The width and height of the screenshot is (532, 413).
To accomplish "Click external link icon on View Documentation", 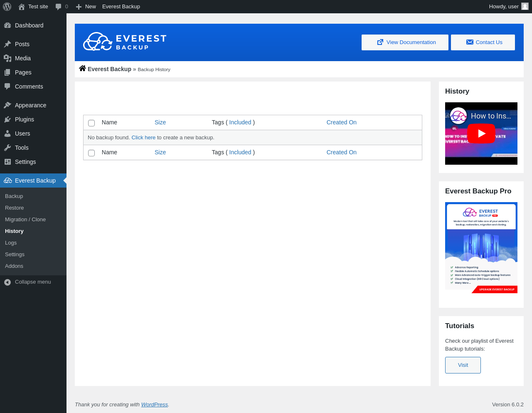I will pyautogui.click(x=380, y=42).
